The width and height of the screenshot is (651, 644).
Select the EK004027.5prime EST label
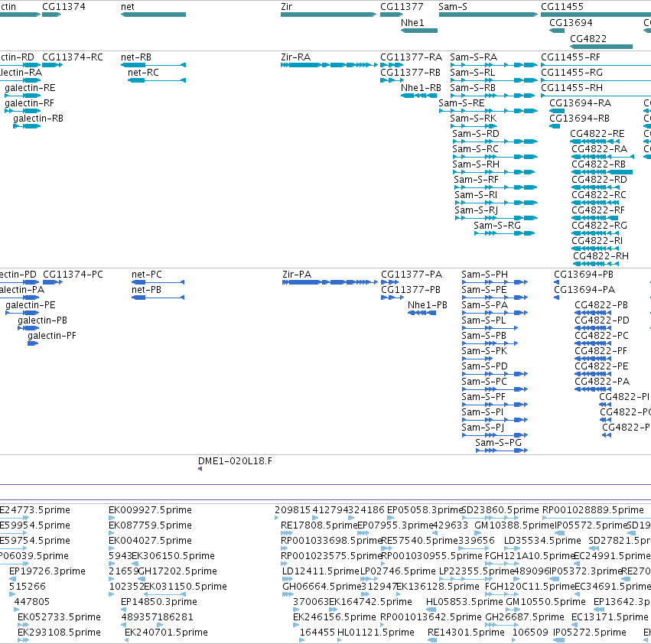pos(150,541)
